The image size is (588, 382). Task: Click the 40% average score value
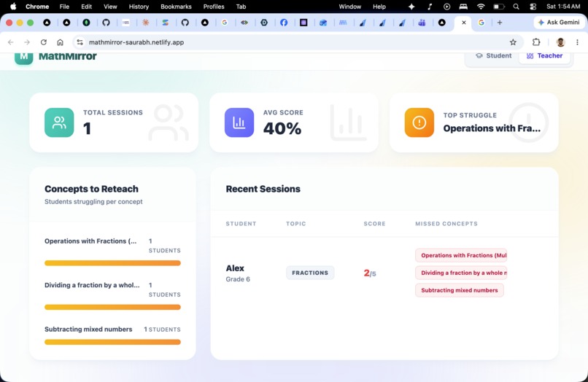(x=282, y=128)
